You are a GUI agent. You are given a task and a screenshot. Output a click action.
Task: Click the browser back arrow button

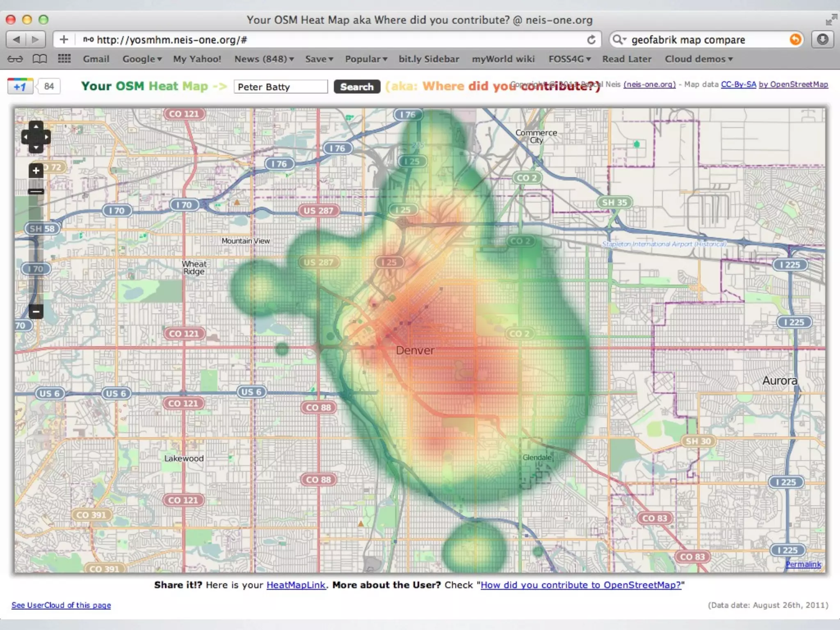16,40
